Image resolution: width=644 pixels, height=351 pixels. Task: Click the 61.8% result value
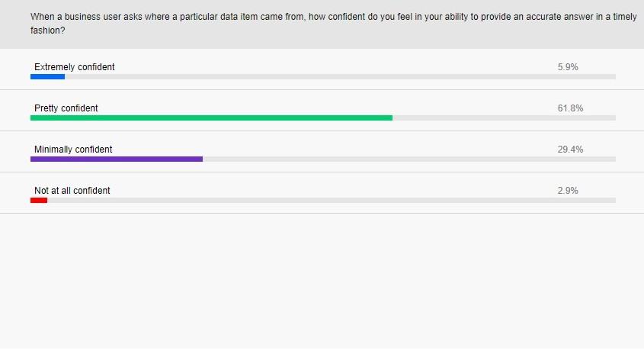570,108
